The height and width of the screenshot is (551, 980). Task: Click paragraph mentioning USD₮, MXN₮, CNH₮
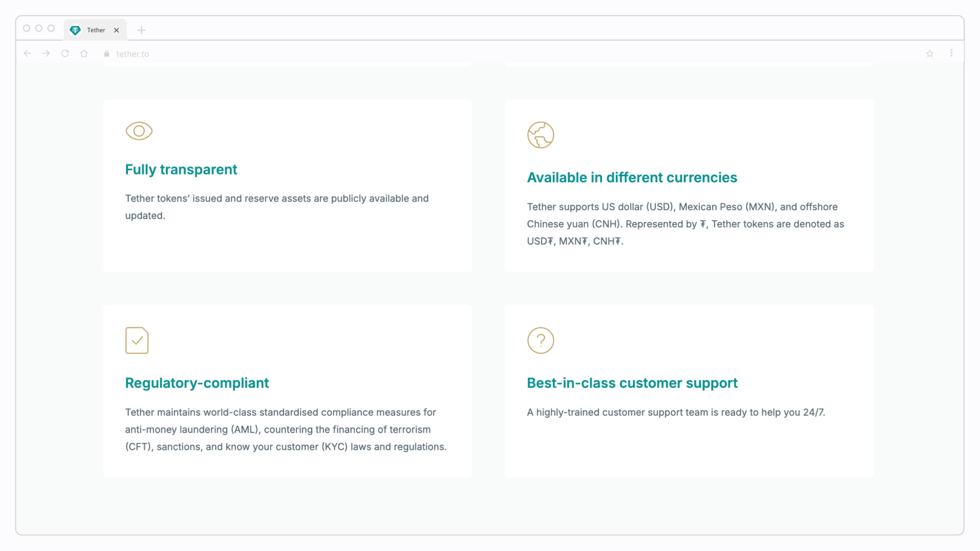[x=685, y=224]
